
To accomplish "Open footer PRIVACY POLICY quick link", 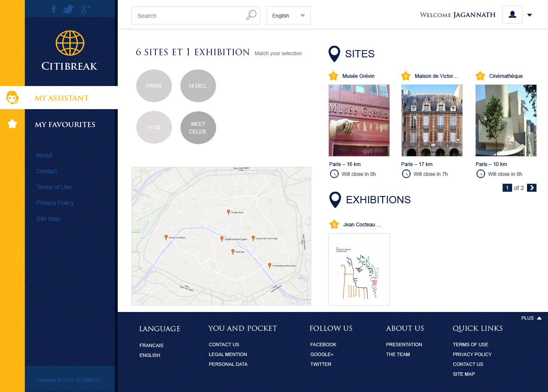I will 472,354.
